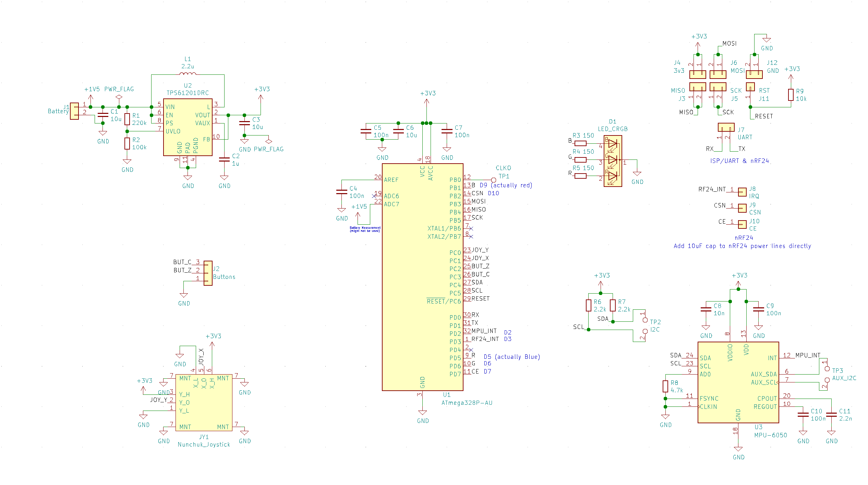The image size is (868, 485).
Task: Click test point TP1 on CLKO
Action: 493,180
